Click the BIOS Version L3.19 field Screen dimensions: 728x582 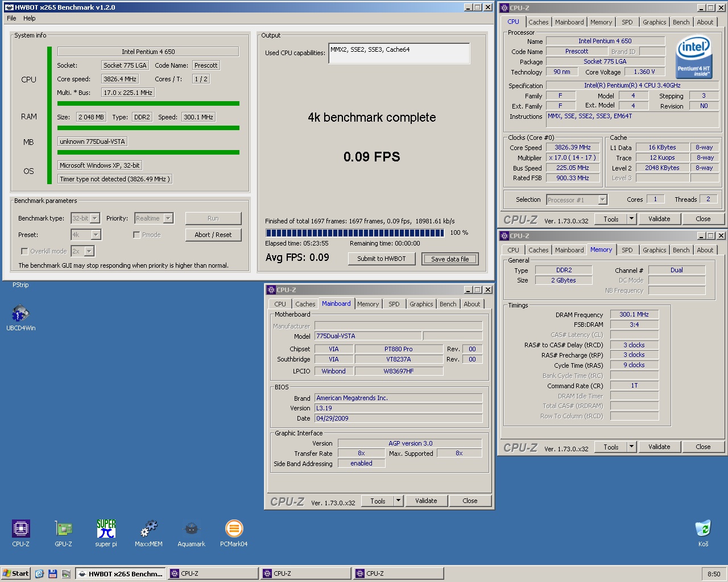click(x=398, y=408)
